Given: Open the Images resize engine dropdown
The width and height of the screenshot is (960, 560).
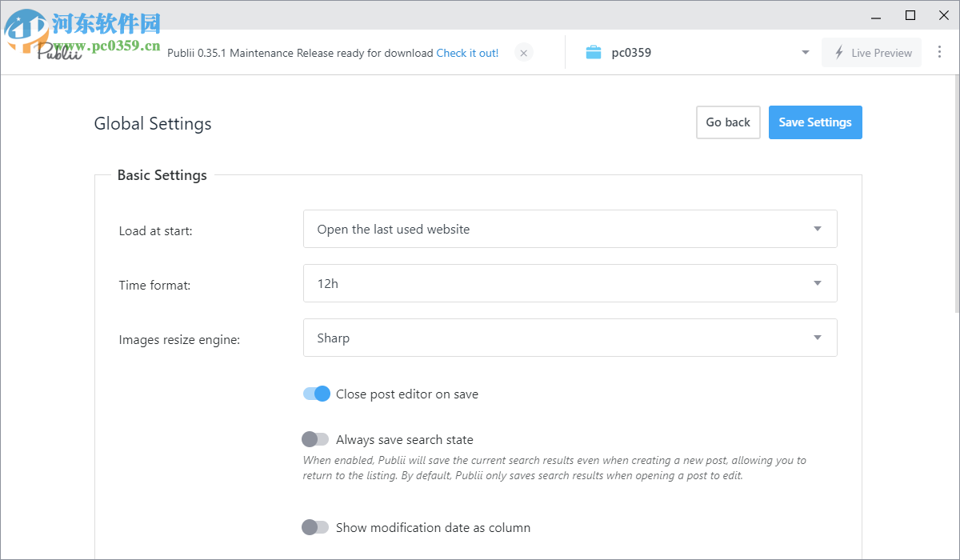Looking at the screenshot, I should 570,338.
